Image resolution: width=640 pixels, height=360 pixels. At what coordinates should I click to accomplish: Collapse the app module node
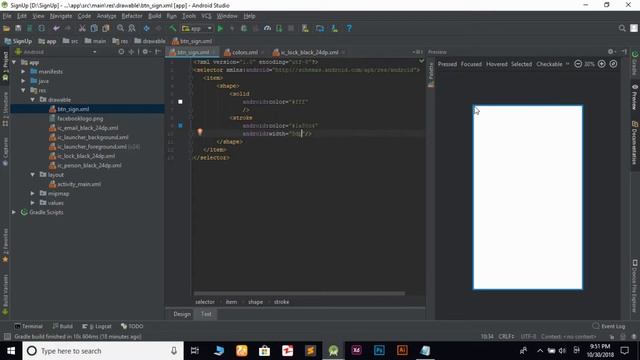click(x=14, y=62)
